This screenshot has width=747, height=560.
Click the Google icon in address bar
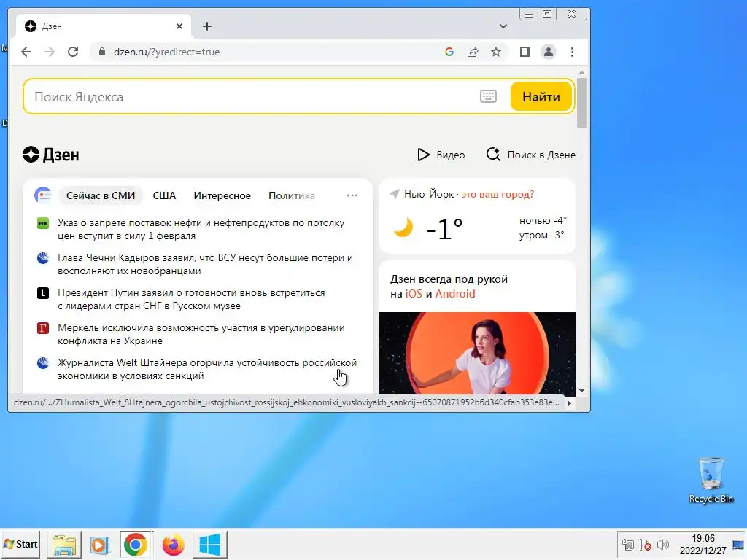tap(449, 52)
